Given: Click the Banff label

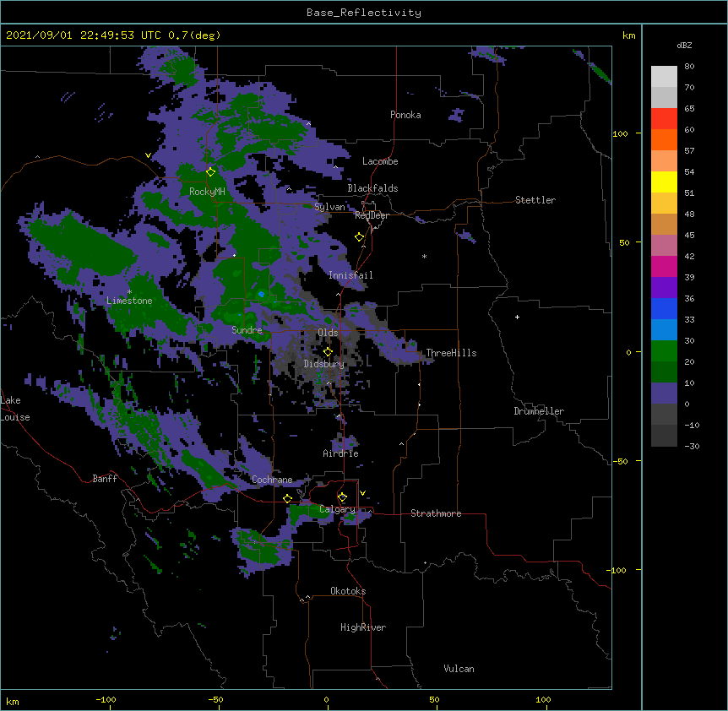Looking at the screenshot, I should tap(105, 479).
